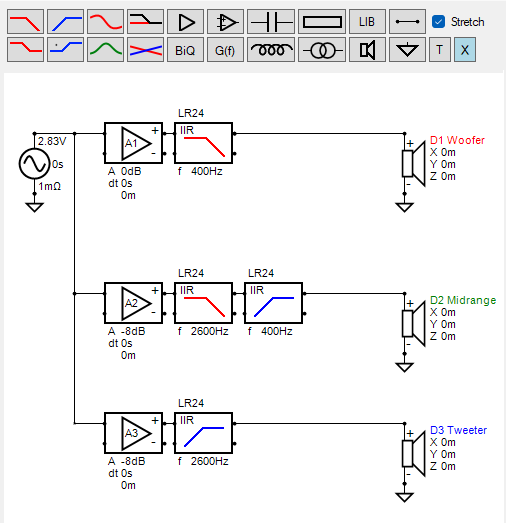Add a G(f) transfer function block
The height and width of the screenshot is (523, 506).
pos(225,50)
